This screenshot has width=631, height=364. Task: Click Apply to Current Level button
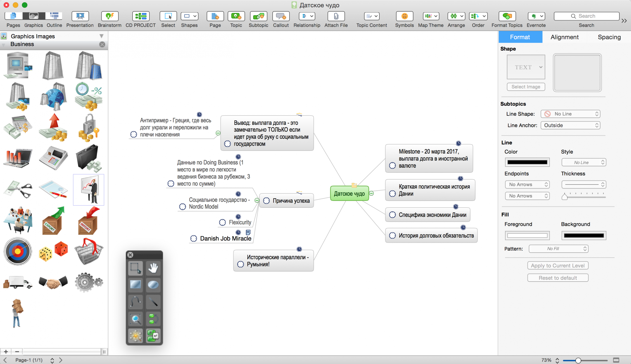coord(558,265)
